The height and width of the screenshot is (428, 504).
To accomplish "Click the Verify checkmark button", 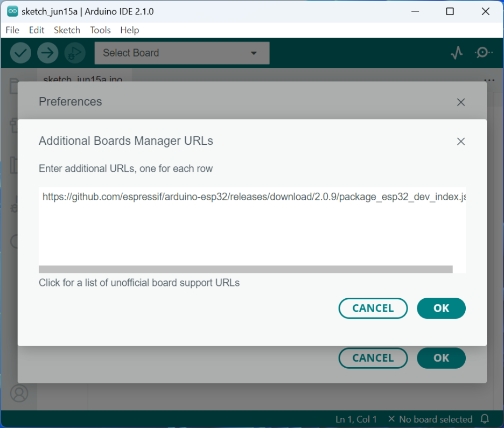I will coord(20,53).
